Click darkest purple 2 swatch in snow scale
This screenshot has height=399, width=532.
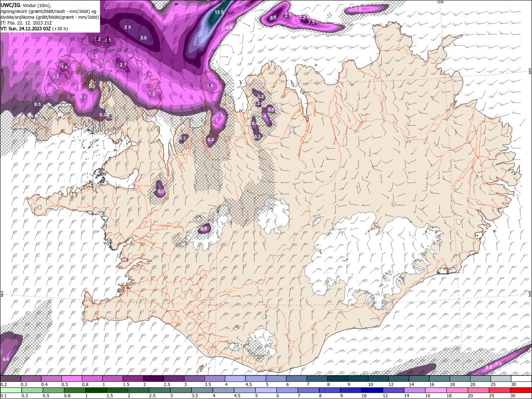[153, 379]
